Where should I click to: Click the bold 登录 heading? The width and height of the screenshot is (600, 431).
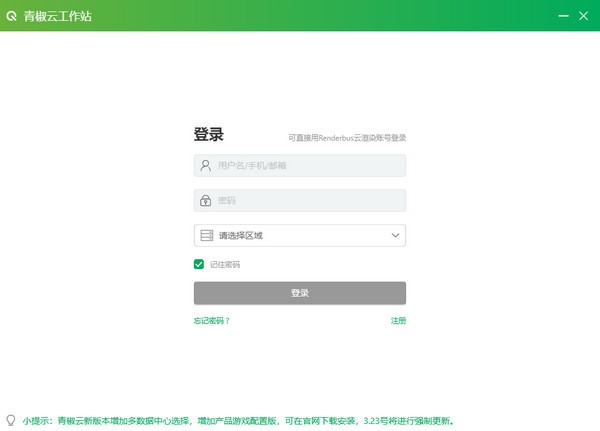(208, 135)
